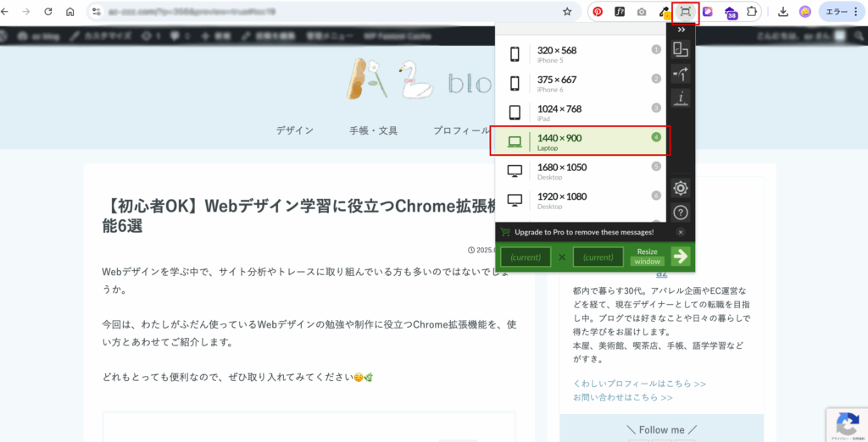Open the Chrome extensions puzzle menu
This screenshot has width=868, height=442.
[x=751, y=12]
